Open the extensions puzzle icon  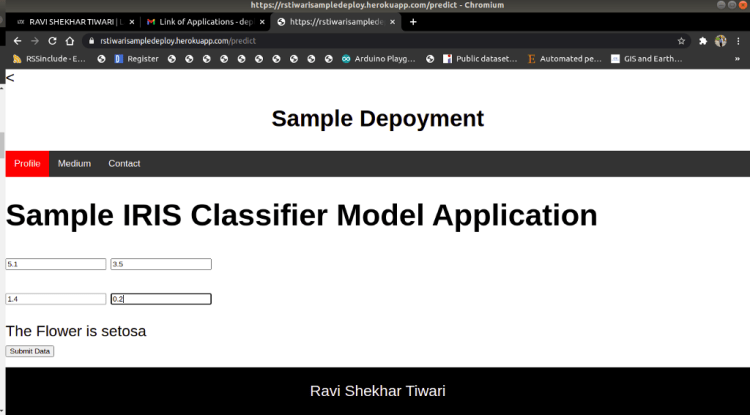703,41
